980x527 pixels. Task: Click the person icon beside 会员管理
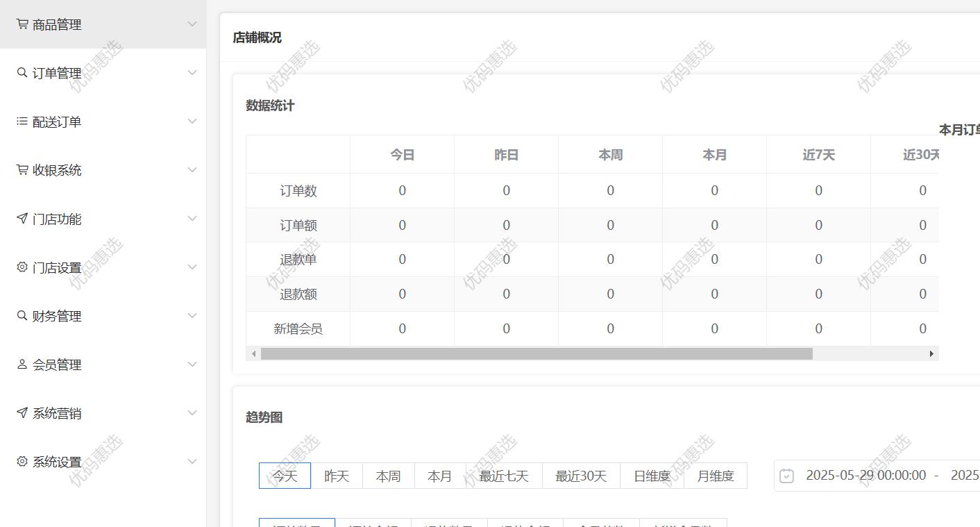click(x=22, y=365)
